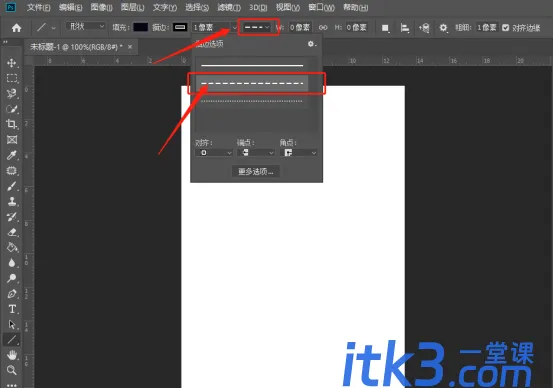Select the Brush tool
The height and width of the screenshot is (388, 554).
[x=12, y=186]
